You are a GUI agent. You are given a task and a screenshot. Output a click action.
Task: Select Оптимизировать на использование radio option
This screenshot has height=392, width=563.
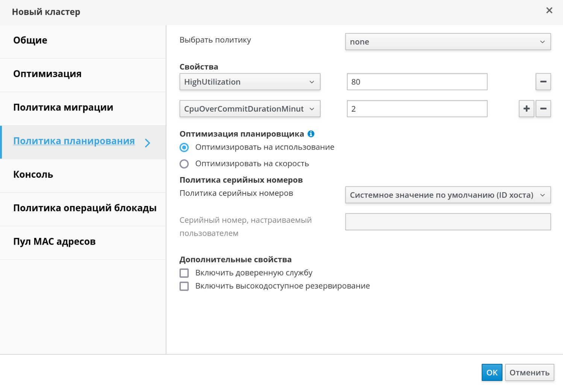[x=184, y=147]
